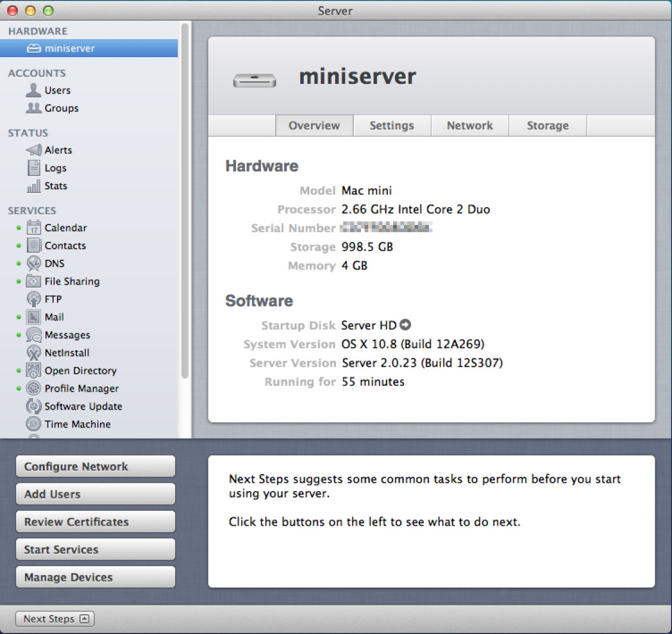Open the Time Machine service icon
Screen dimensions: 672x634
coord(33,424)
